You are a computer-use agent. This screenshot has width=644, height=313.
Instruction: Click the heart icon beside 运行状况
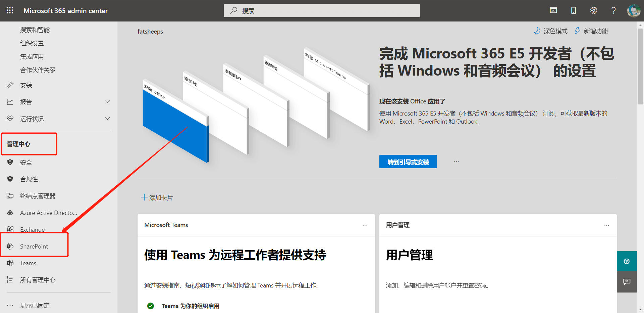pos(10,119)
